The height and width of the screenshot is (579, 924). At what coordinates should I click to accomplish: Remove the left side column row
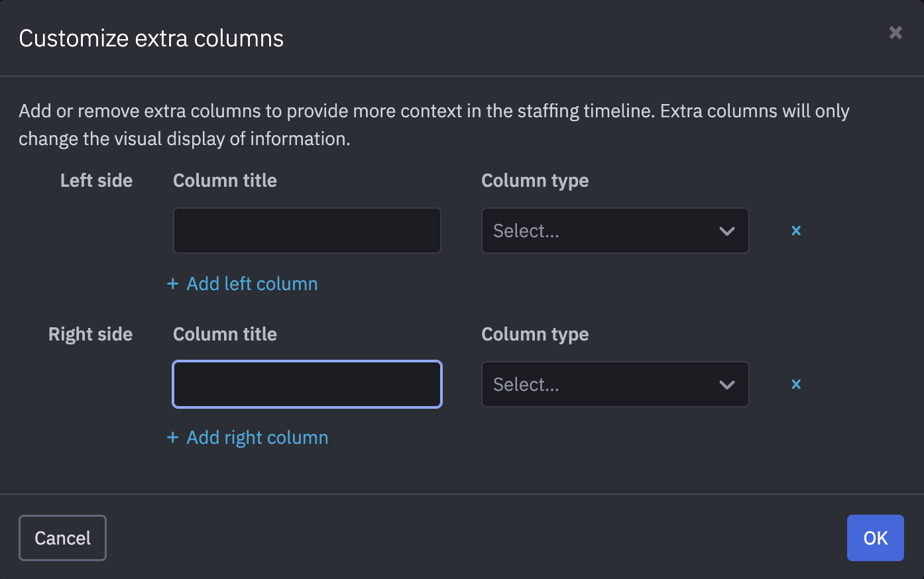(796, 231)
